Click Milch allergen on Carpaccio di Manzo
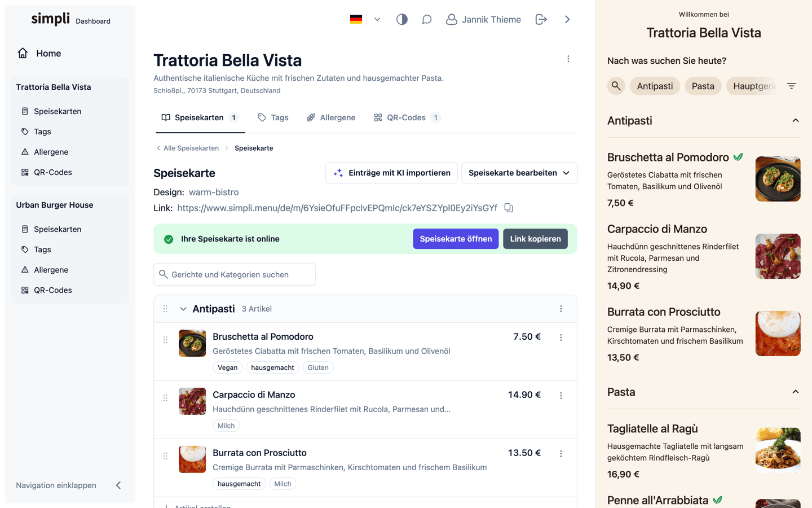Image resolution: width=812 pixels, height=508 pixels. point(226,426)
